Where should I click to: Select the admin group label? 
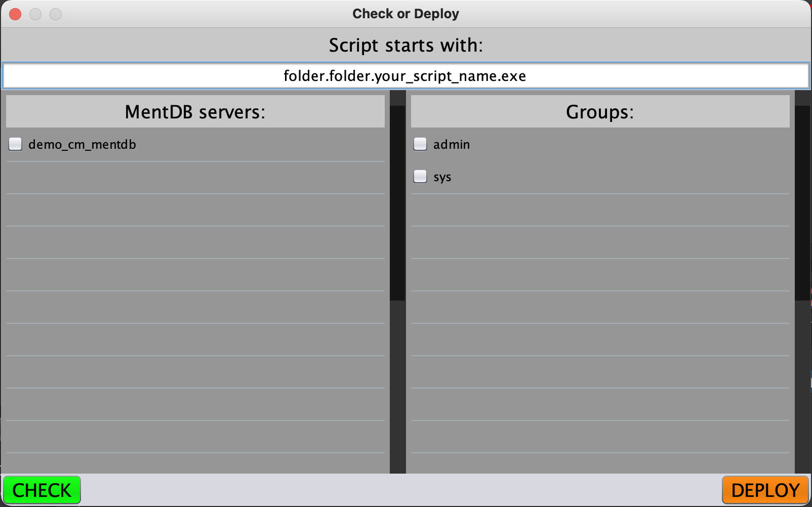tap(452, 145)
